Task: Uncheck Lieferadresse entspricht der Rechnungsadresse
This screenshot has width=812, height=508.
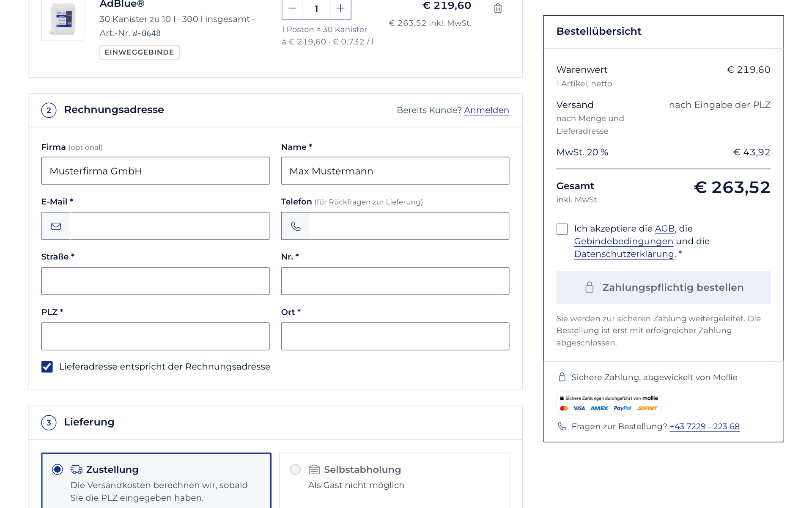Action: click(47, 367)
